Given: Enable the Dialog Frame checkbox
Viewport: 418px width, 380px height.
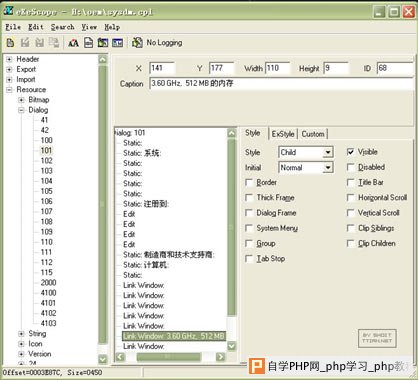Looking at the screenshot, I should 249,213.
